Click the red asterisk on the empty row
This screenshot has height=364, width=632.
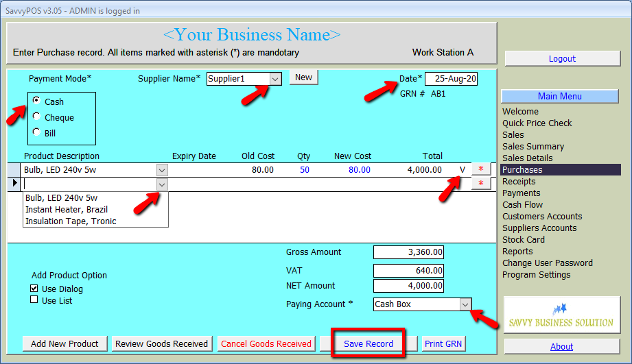click(481, 184)
